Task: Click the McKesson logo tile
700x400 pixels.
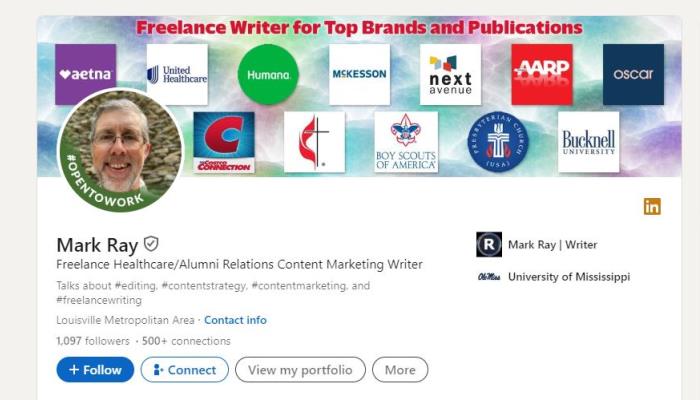Action: coord(359,74)
